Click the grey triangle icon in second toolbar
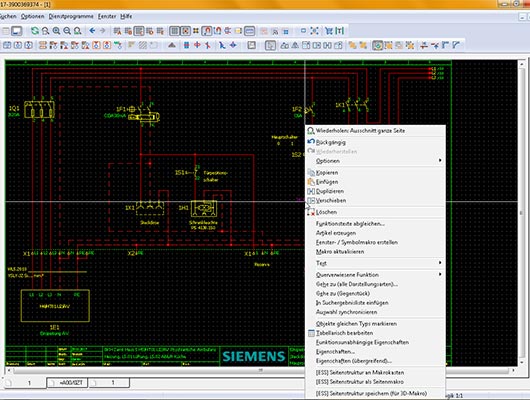 coord(172,45)
